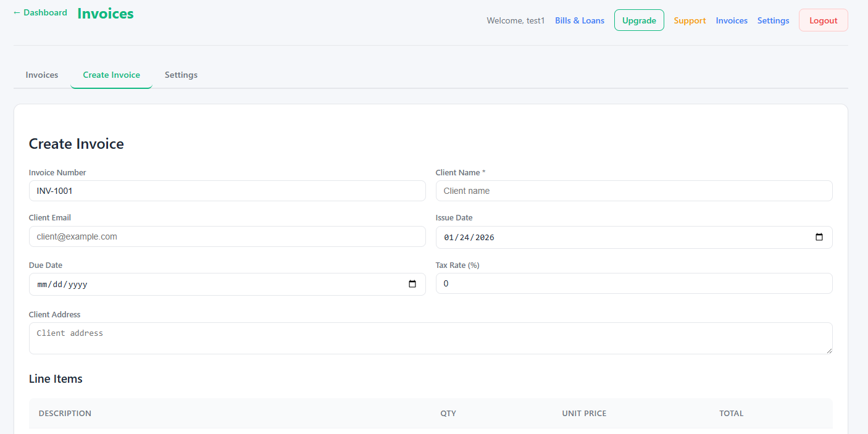
Task: Switch to the Settings tab
Action: pyautogui.click(x=181, y=75)
